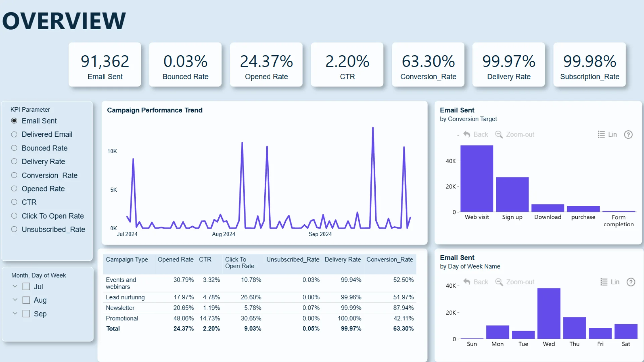The width and height of the screenshot is (644, 362).
Task: Click the purchase bar
Action: tap(583, 209)
